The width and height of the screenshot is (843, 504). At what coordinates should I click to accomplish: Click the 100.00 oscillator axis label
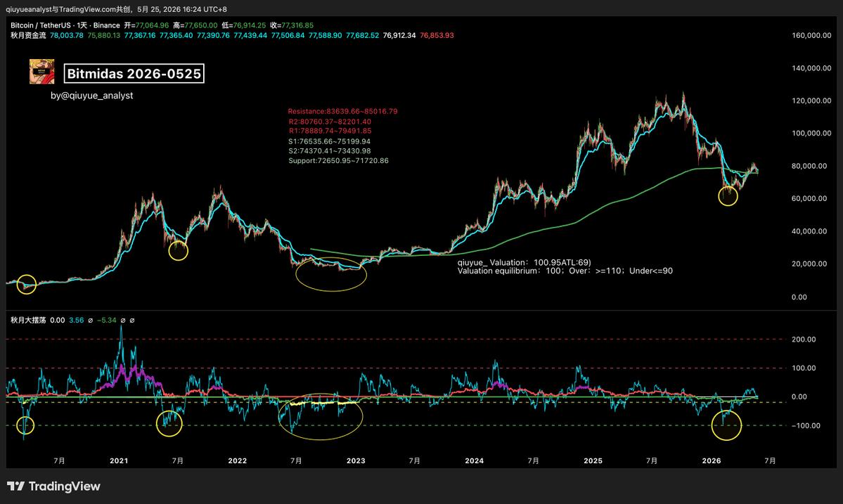804,368
